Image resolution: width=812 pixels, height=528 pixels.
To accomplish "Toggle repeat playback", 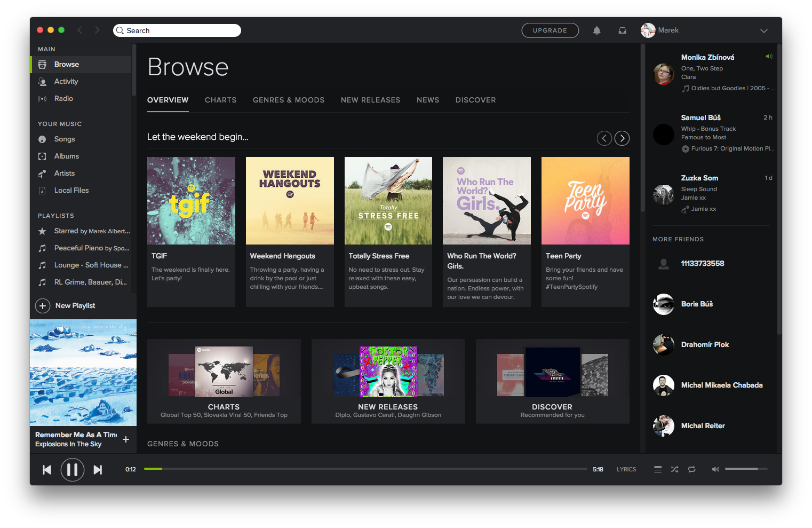I will (692, 469).
